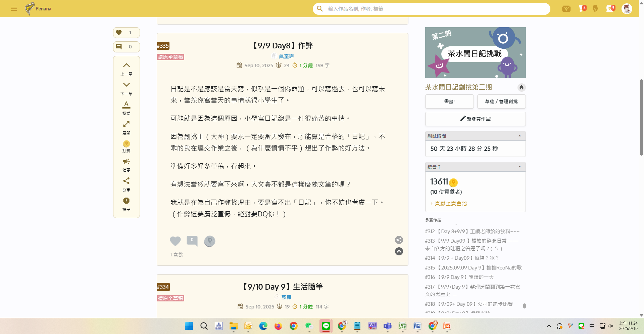644x334 pixels.
Task: Open Windows Start button
Action: (189, 326)
